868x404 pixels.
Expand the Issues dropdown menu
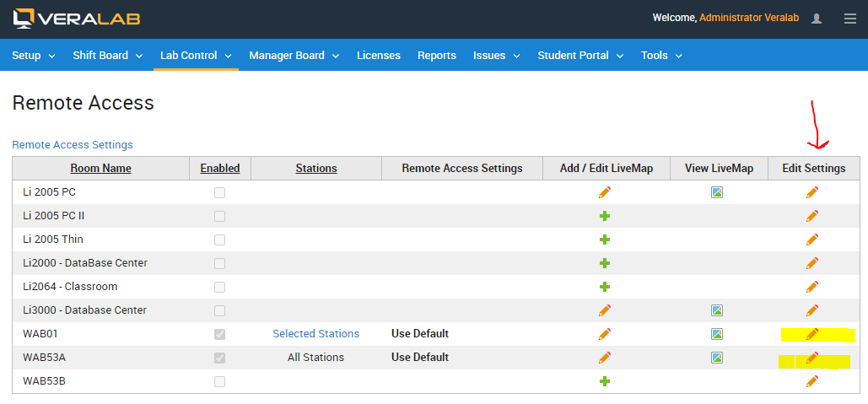497,56
